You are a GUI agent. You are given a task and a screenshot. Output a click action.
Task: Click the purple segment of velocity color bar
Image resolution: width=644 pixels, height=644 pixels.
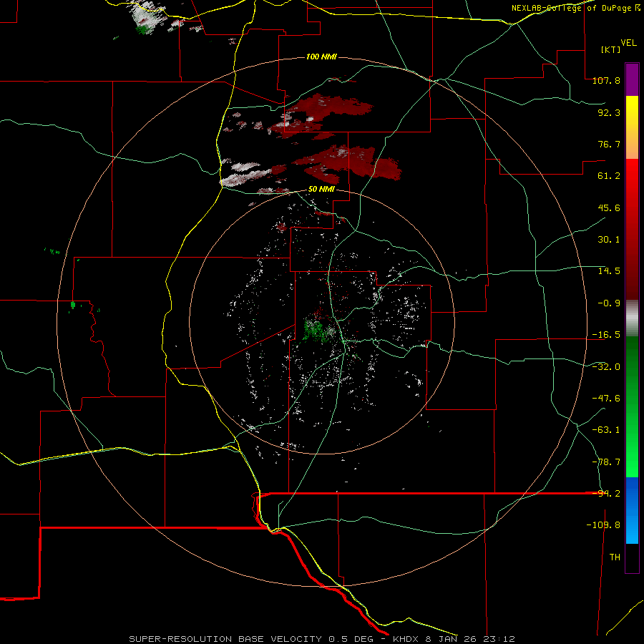pyautogui.click(x=632, y=79)
